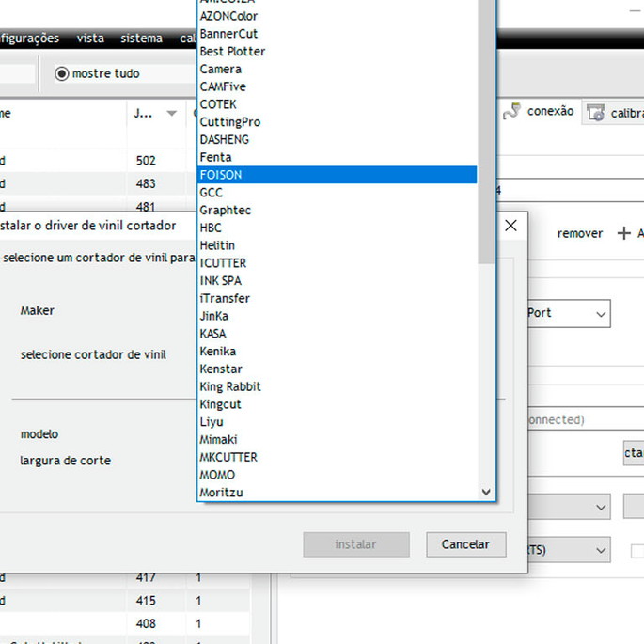
Task: Click the dropdown list scrollbar thumb
Action: 486,132
